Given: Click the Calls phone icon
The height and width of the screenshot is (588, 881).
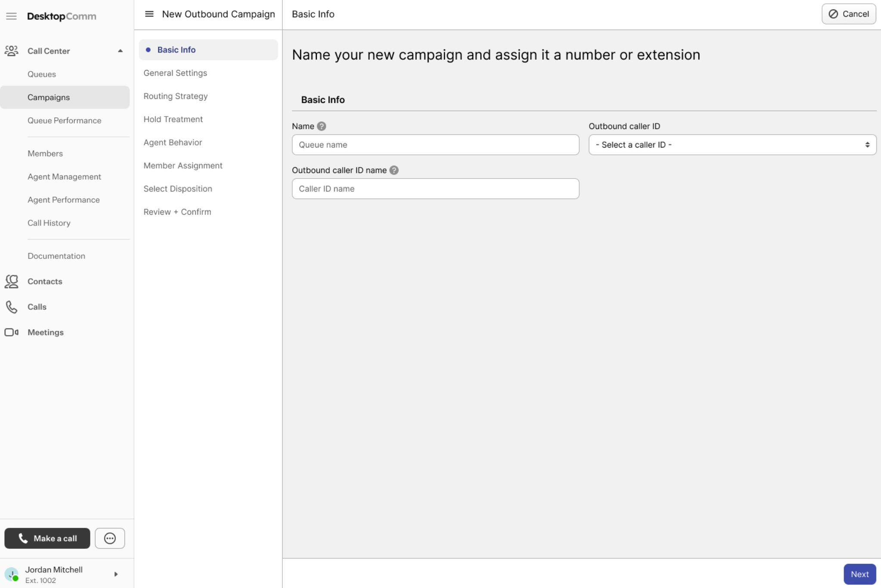Looking at the screenshot, I should tap(12, 307).
